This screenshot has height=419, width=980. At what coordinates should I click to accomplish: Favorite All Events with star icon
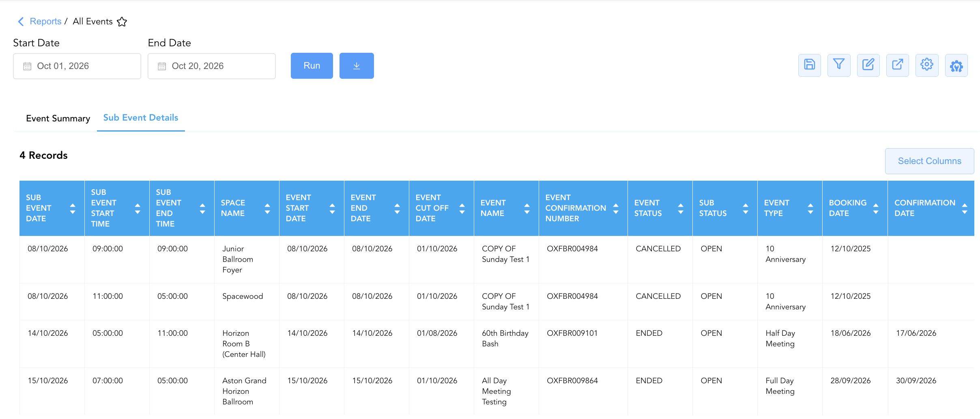tap(122, 22)
